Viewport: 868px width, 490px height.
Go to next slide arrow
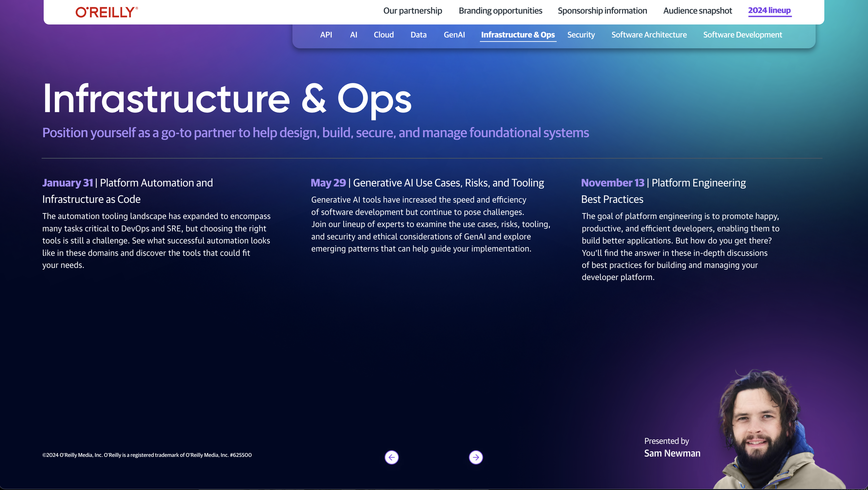(x=476, y=457)
